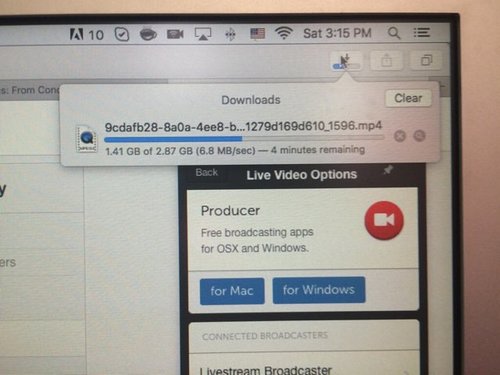
Task: Open US flag input source menu
Action: 257,34
